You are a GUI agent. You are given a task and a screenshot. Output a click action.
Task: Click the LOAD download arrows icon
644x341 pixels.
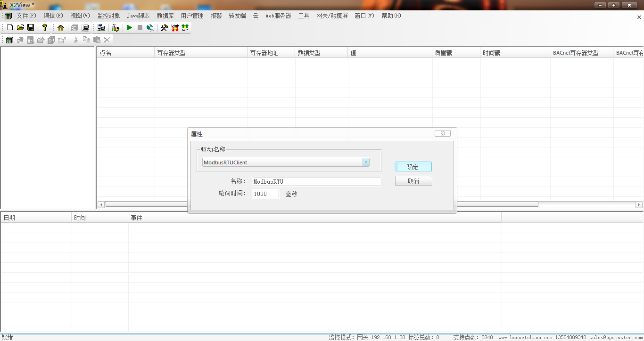click(x=175, y=28)
